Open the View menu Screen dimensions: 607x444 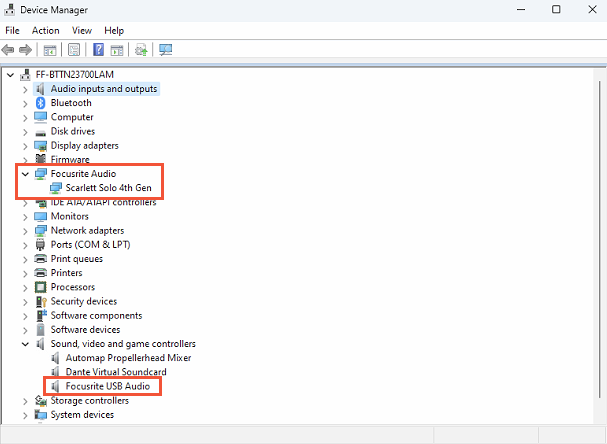pyautogui.click(x=82, y=30)
